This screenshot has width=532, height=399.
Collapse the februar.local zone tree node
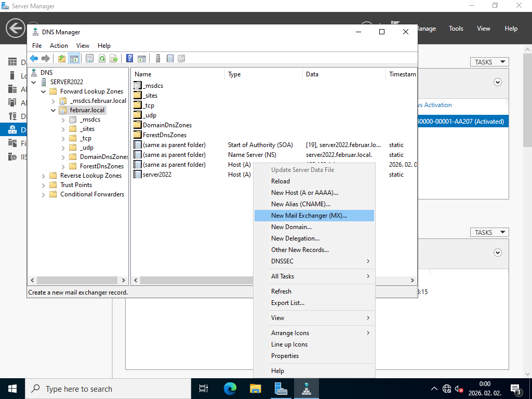point(53,110)
